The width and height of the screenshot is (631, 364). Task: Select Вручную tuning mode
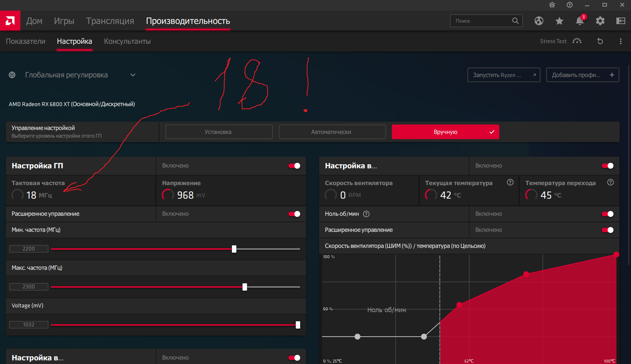coord(445,132)
